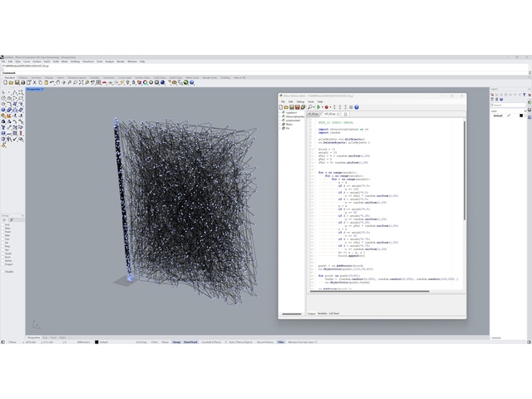532x399 pixels.
Task: Click the Run script green play icon
Action: click(x=318, y=107)
